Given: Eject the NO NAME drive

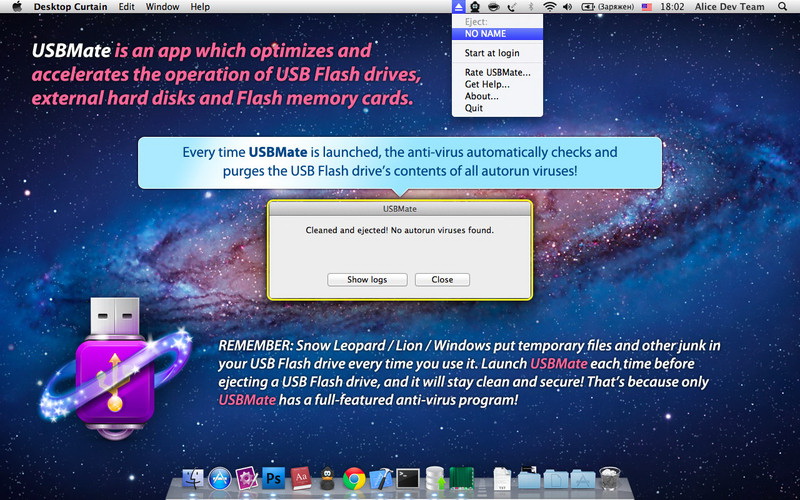Looking at the screenshot, I should point(486,33).
